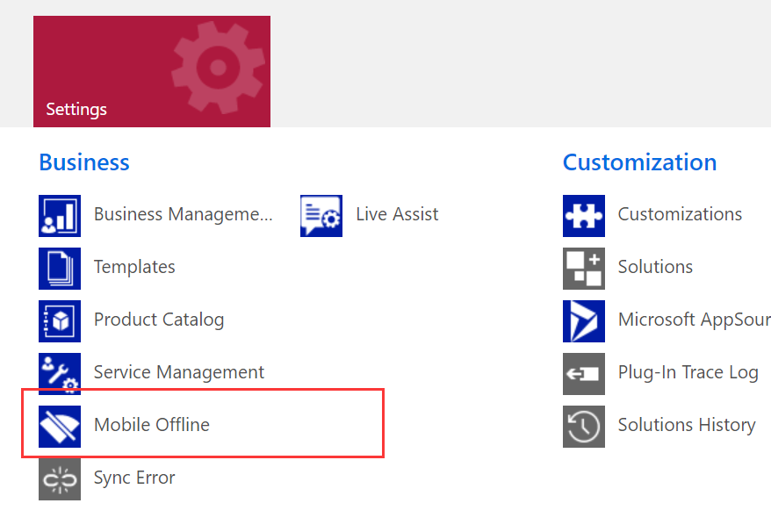The width and height of the screenshot is (771, 532).
Task: Open the Settings tile
Action: pyautogui.click(x=151, y=71)
